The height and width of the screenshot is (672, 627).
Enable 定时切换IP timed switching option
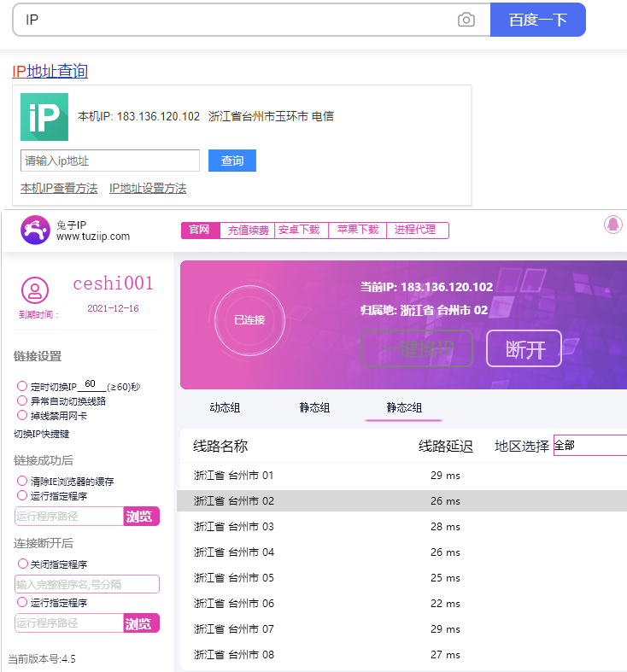point(22,386)
